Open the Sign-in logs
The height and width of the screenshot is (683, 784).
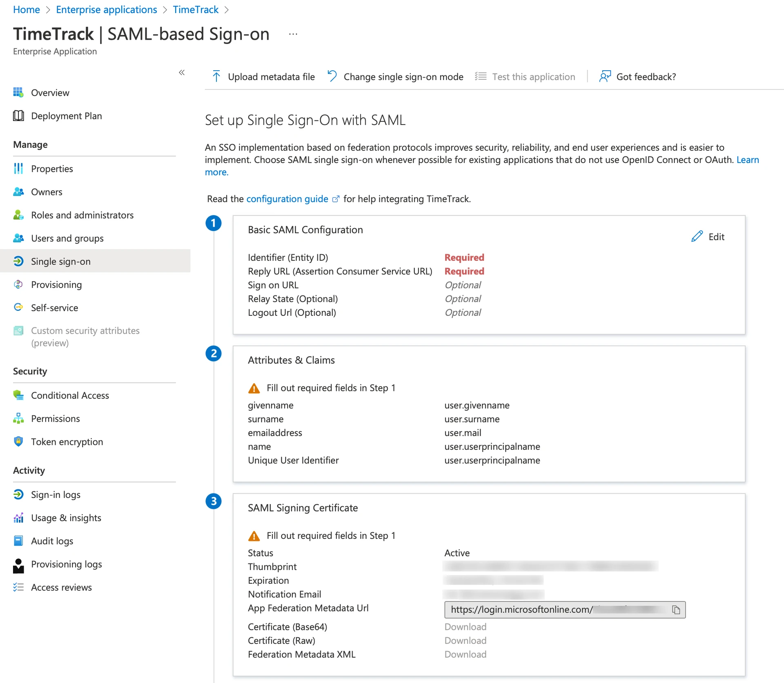click(56, 494)
